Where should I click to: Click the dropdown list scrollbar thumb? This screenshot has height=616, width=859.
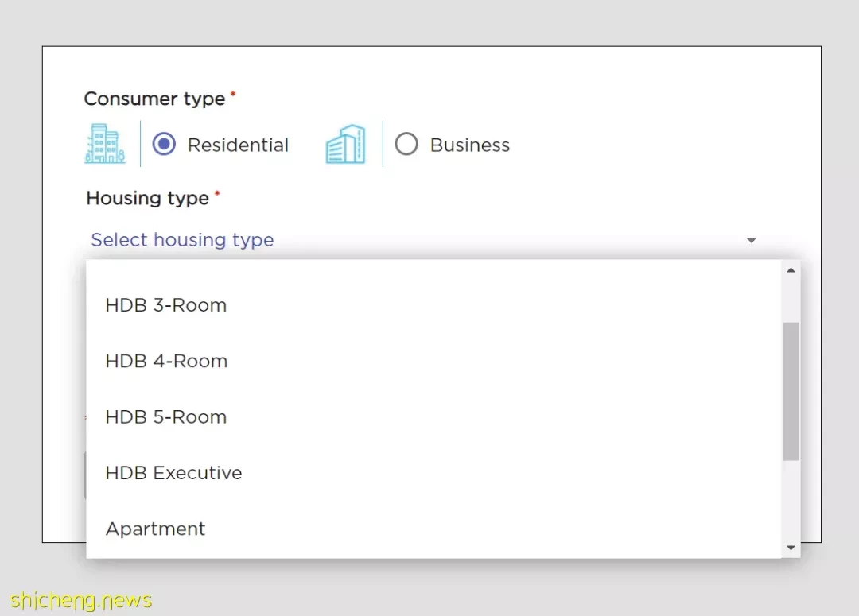[791, 392]
